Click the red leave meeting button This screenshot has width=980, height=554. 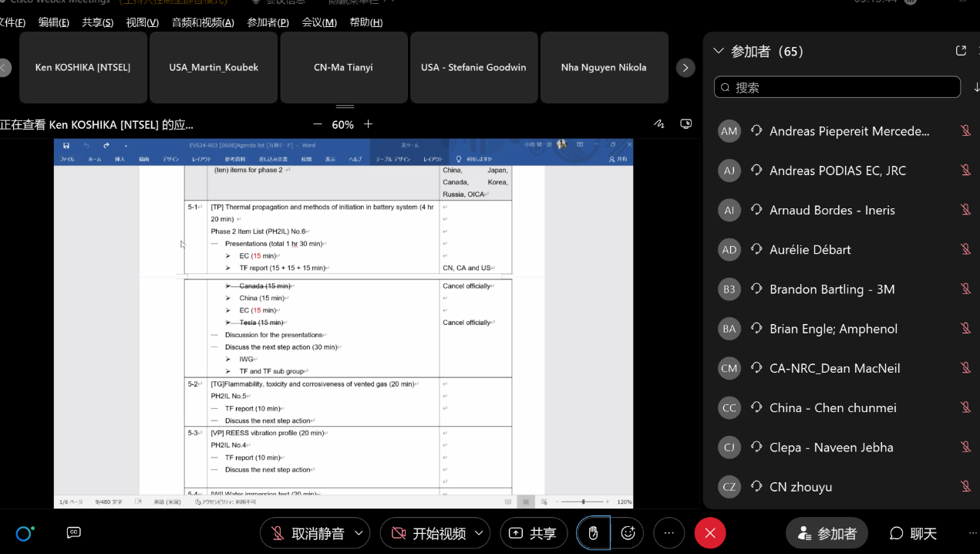(x=710, y=533)
